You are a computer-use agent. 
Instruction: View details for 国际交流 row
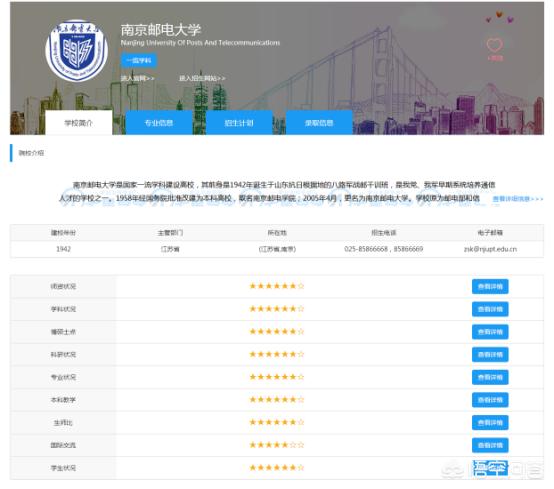pos(490,445)
